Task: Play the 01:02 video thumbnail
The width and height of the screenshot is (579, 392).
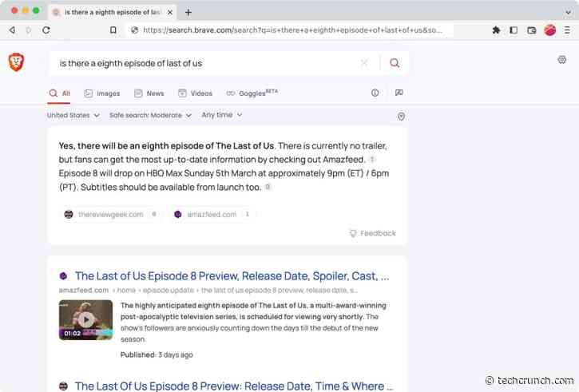Action: click(85, 319)
